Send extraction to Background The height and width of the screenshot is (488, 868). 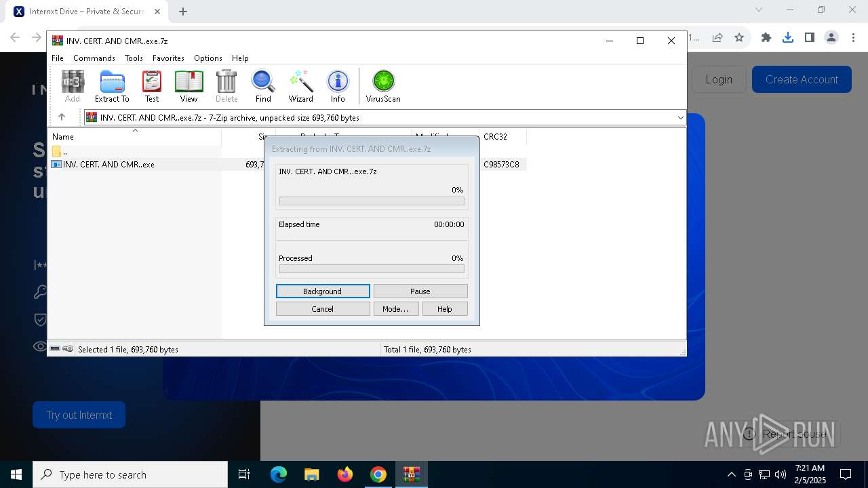(x=323, y=291)
